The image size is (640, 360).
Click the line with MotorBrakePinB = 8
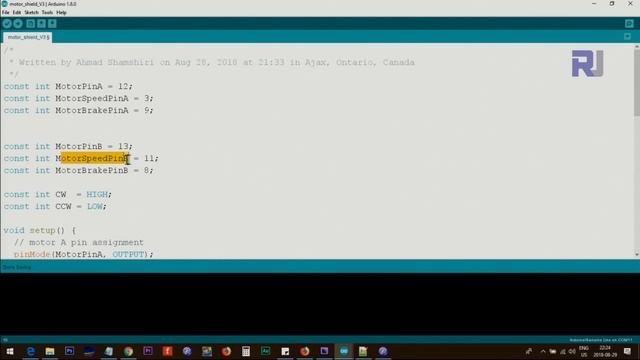(78, 170)
